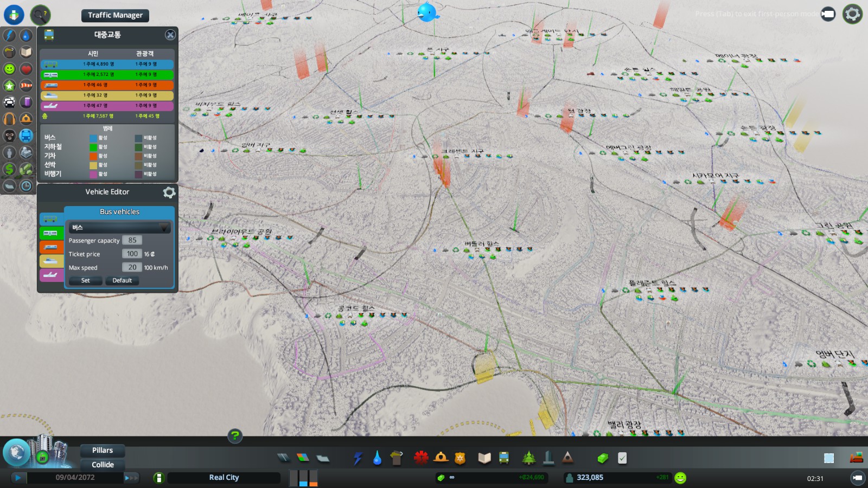Show the Happiness info view
The height and width of the screenshot is (488, 868).
pos(9,69)
